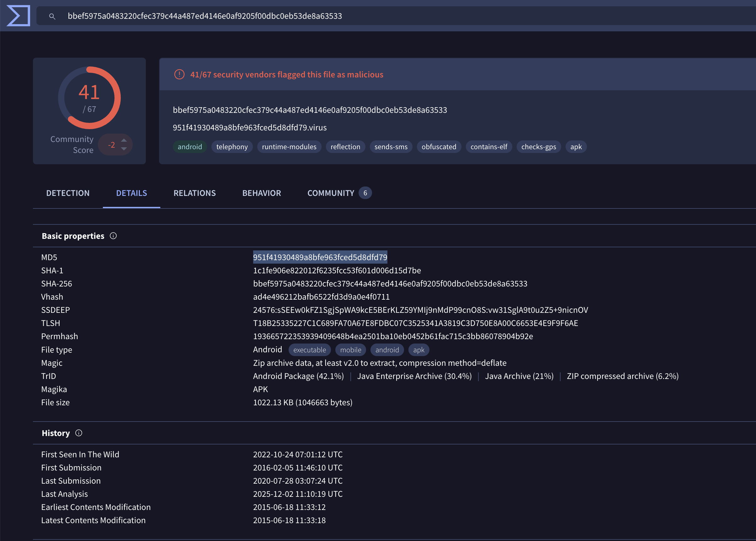Click the obfuscated tag

point(439,147)
